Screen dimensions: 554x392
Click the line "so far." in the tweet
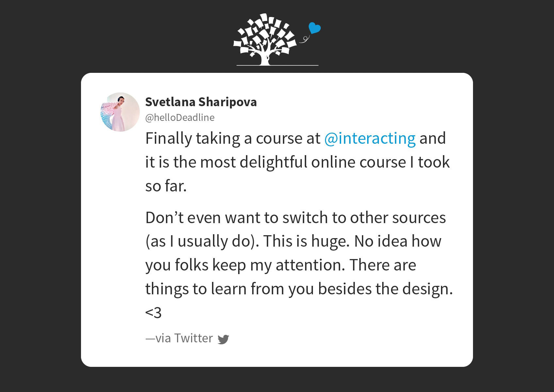pos(166,186)
